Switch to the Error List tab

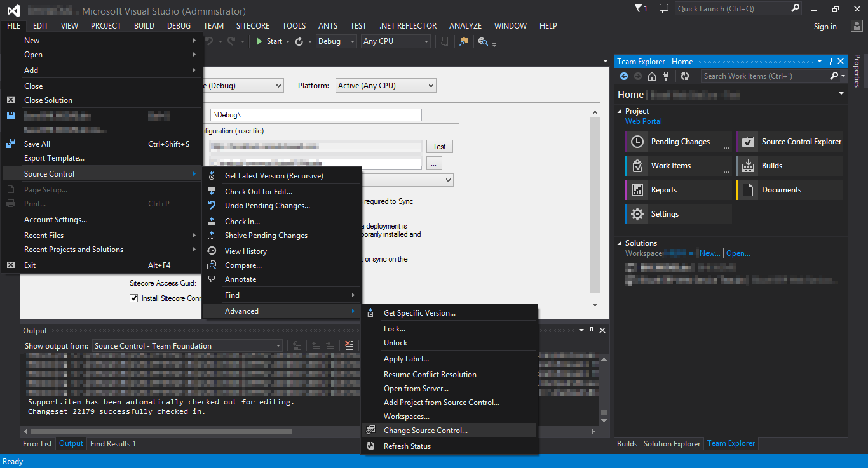37,444
